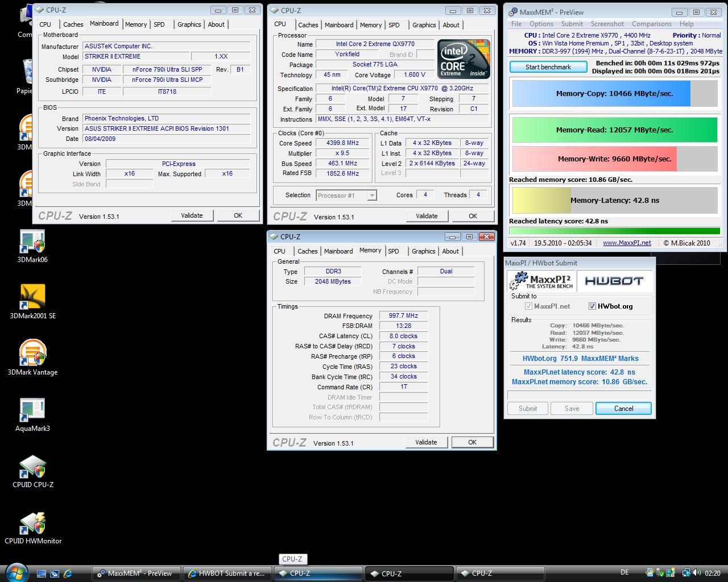The width and height of the screenshot is (728, 582).
Task: Click Cancel in the HWbot Submit dialog
Action: click(623, 409)
